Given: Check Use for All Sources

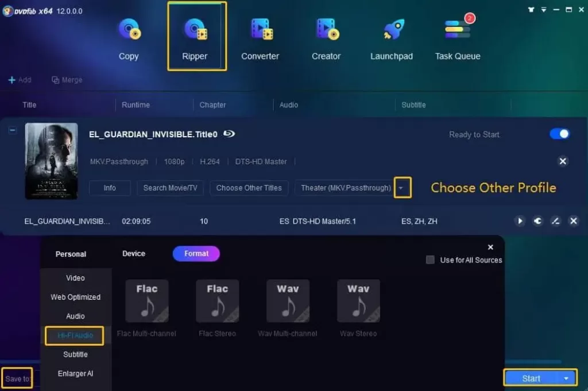Looking at the screenshot, I should [430, 260].
